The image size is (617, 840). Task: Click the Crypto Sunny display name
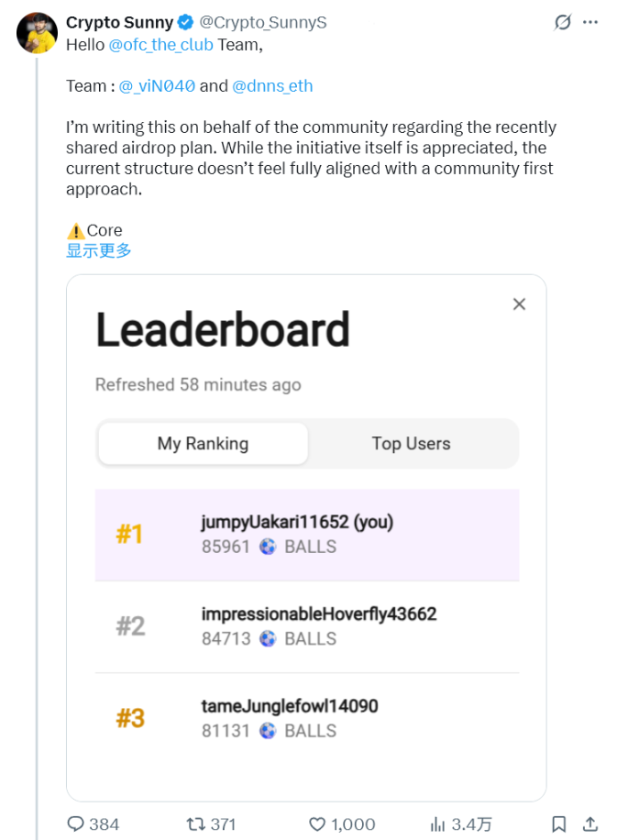119,22
